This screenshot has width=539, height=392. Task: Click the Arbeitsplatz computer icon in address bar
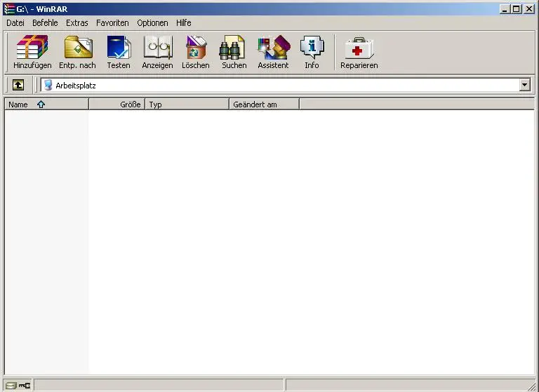click(48, 85)
